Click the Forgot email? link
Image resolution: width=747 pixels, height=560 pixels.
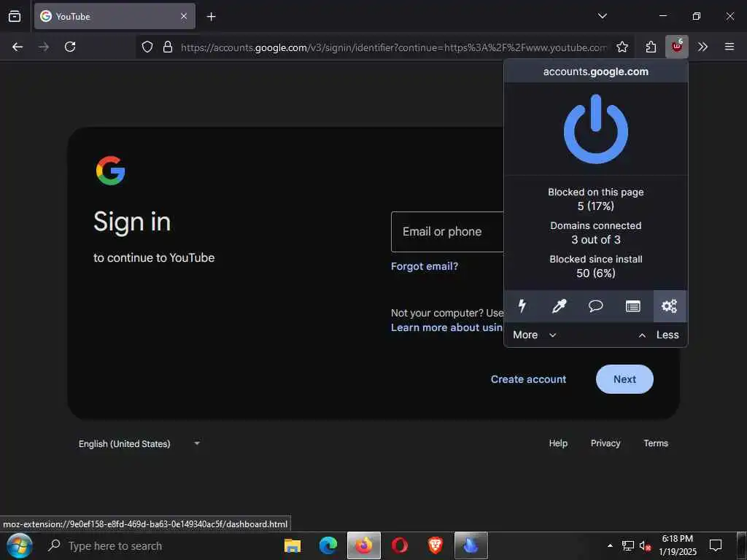pyautogui.click(x=424, y=266)
